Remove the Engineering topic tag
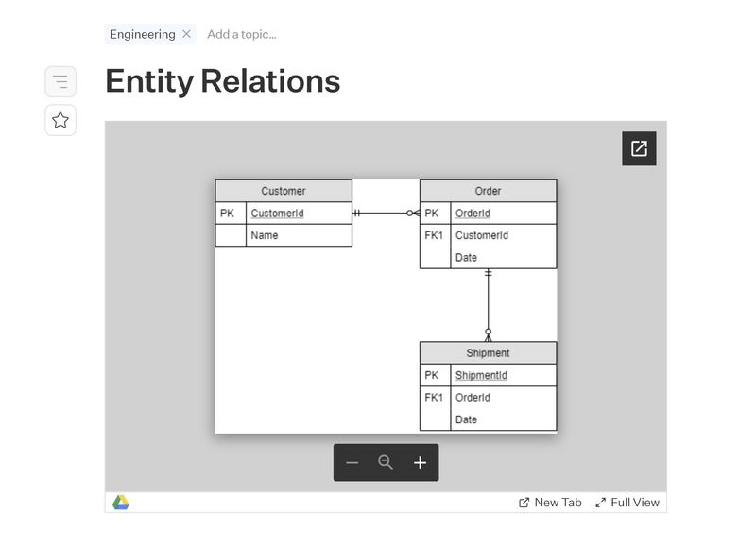Image resolution: width=756 pixels, height=547 pixels. pyautogui.click(x=186, y=34)
